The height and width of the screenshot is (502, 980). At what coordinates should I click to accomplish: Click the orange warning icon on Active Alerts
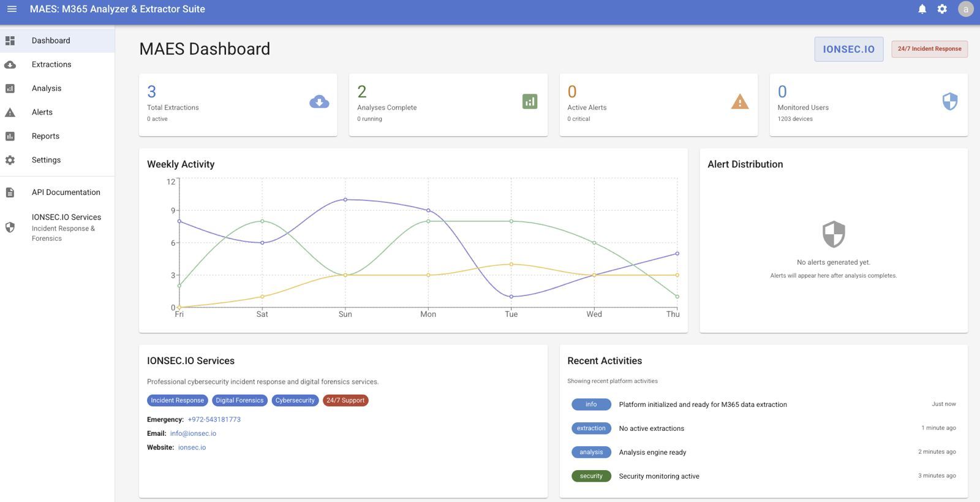(740, 102)
